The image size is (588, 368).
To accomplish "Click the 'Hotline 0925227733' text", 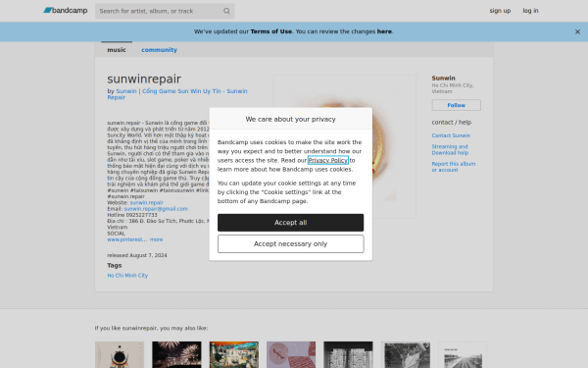I will point(132,215).
